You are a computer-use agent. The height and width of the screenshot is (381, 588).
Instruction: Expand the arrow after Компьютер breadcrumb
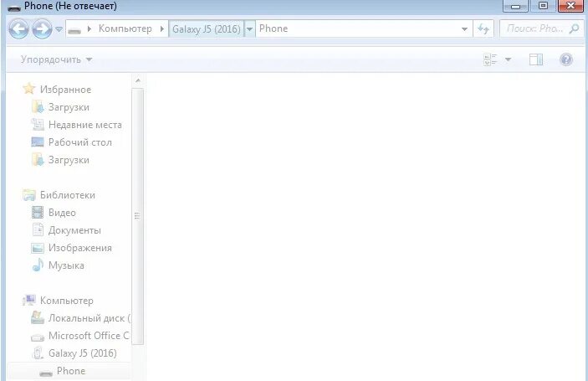click(162, 28)
